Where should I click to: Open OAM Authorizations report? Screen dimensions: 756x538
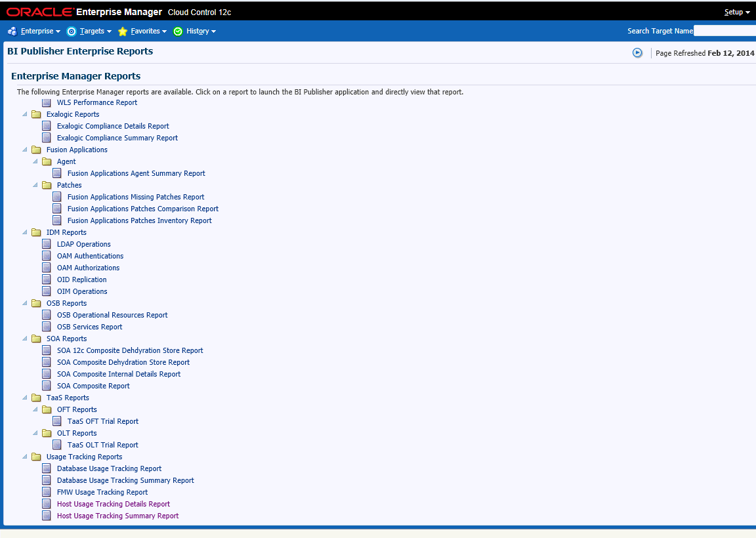point(88,268)
